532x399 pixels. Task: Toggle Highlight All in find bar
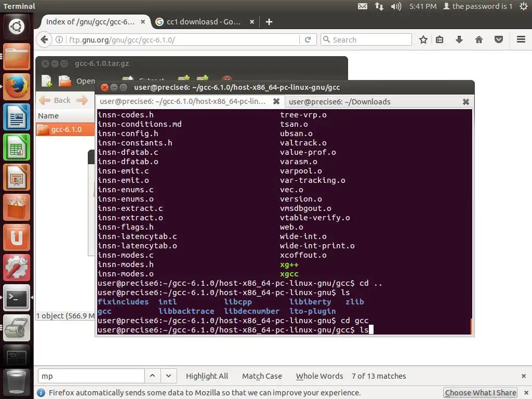tap(207, 376)
